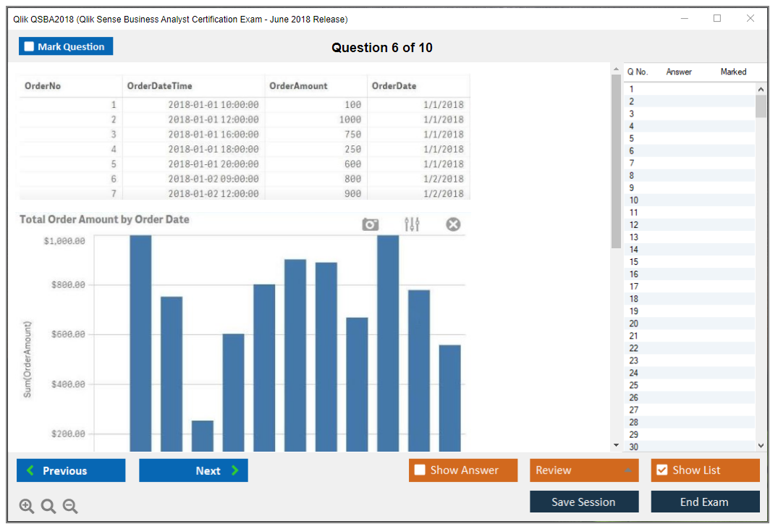Enable the Show Answer checkbox
This screenshot has height=532, width=778.
tap(420, 470)
